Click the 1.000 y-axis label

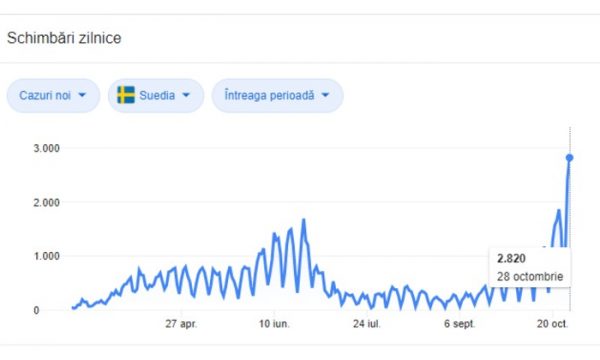[47, 256]
